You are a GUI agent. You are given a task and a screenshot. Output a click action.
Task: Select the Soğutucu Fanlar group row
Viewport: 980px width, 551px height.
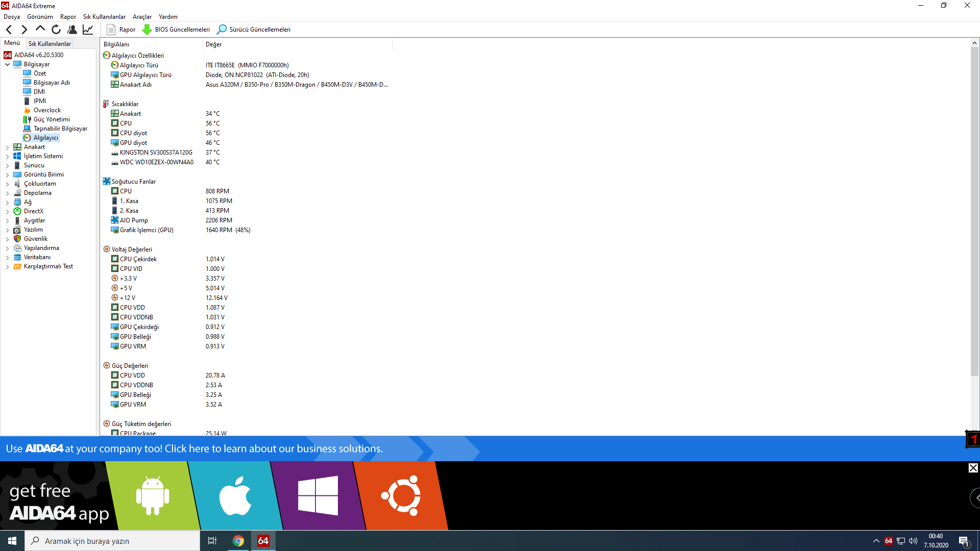134,182
